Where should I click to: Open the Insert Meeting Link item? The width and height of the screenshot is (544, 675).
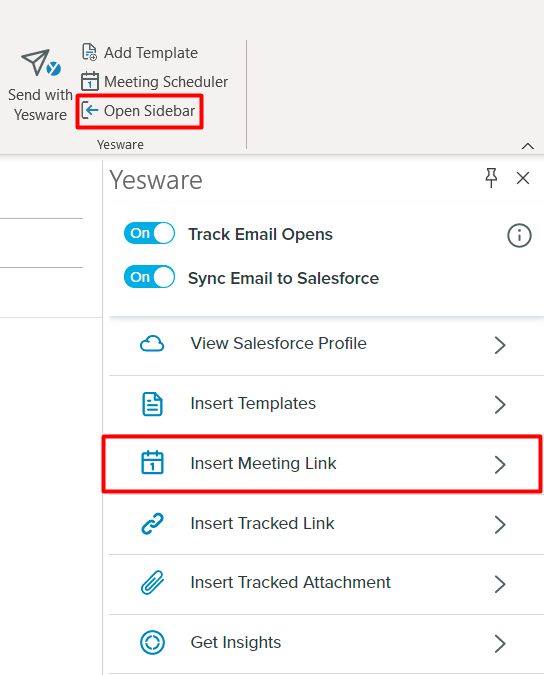[322, 464]
